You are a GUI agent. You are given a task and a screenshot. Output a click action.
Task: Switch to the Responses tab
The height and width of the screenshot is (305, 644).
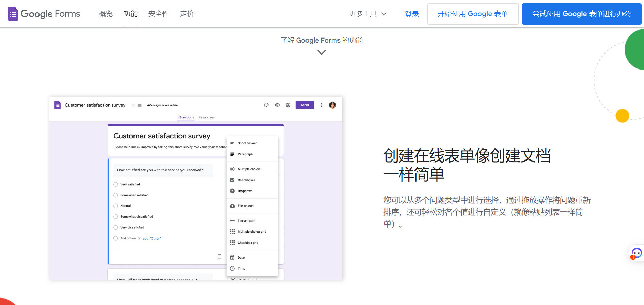pyautogui.click(x=207, y=117)
